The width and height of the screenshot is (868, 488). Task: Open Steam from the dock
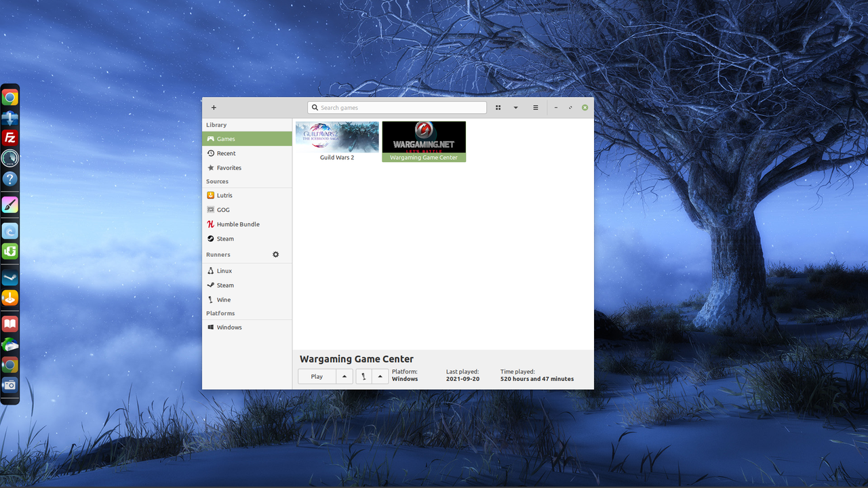pos(10,278)
